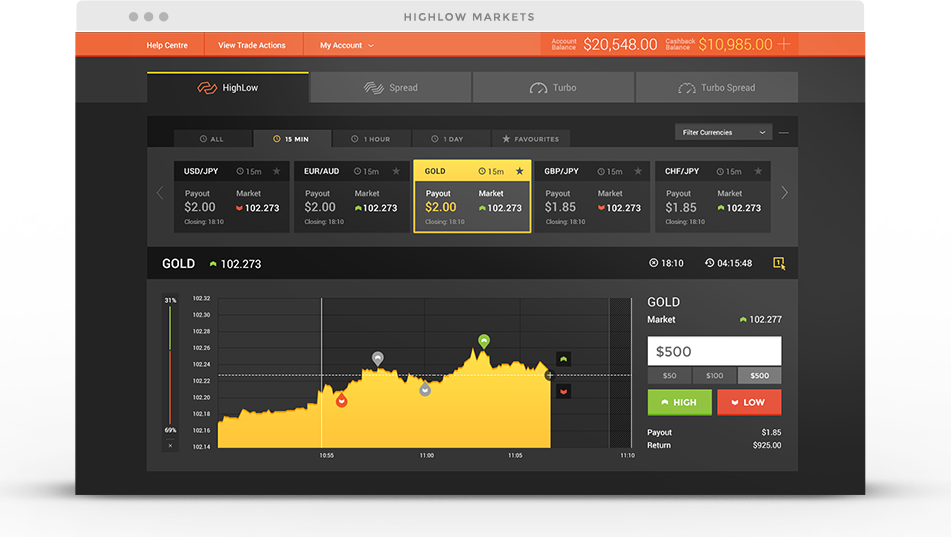Viewport: 951px width, 537px height.
Task: Click the green up marker on chart
Action: click(x=484, y=342)
